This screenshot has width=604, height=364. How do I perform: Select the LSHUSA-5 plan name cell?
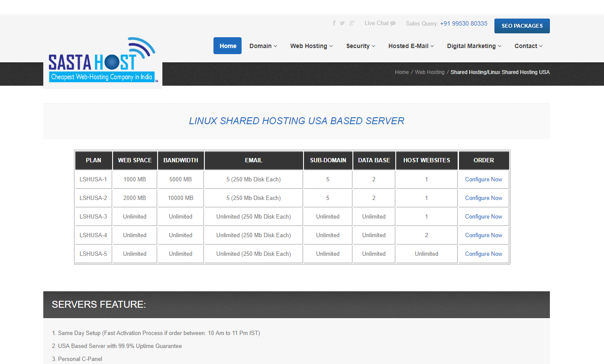[x=94, y=254]
